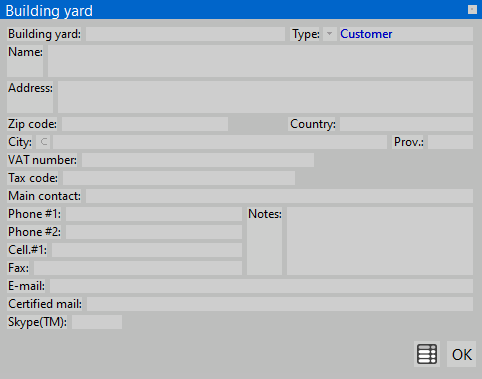This screenshot has width=482, height=379.
Task: Click the Address text area
Action: click(265, 97)
